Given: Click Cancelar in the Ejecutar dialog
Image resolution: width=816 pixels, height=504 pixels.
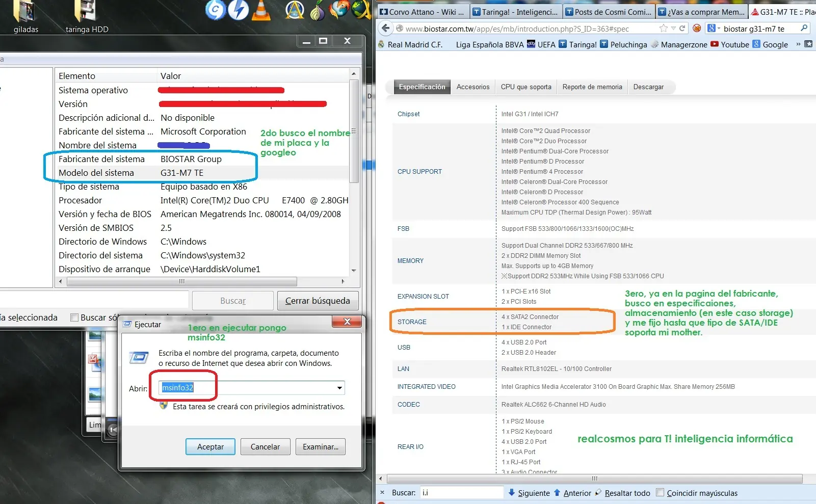Looking at the screenshot, I should pyautogui.click(x=265, y=447).
